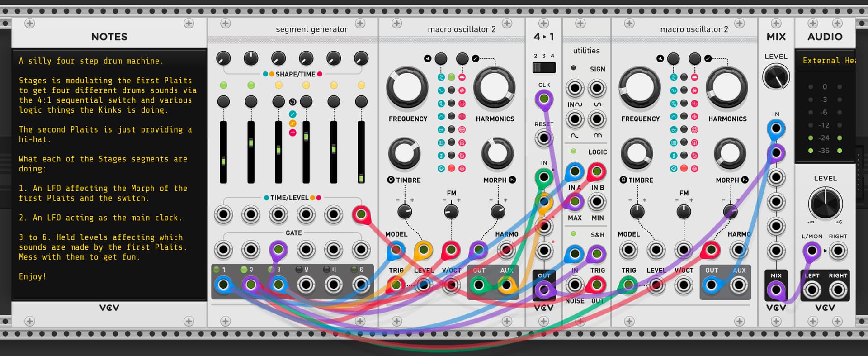This screenshot has height=356, width=868.
Task: Click the NOISE output jack on utilities
Action: (x=575, y=285)
